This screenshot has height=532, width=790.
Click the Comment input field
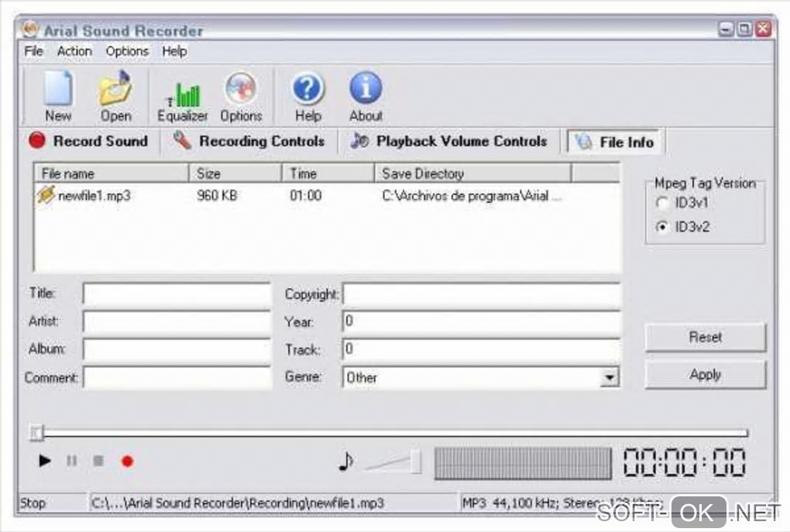coord(177,377)
